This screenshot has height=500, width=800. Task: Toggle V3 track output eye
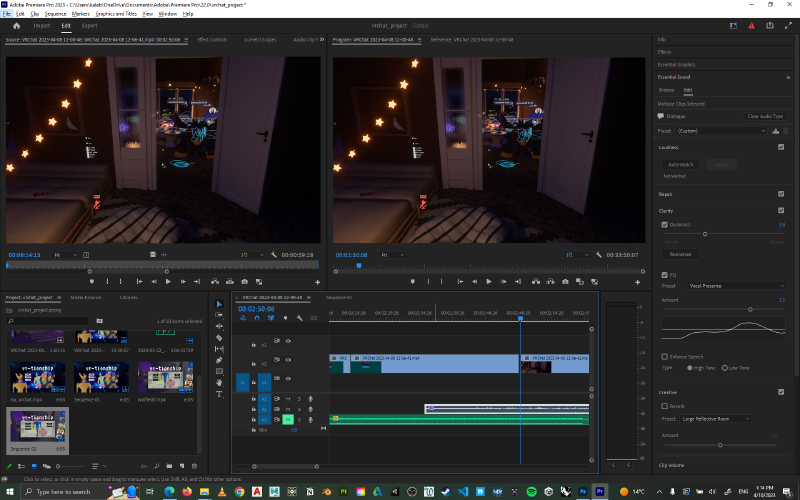pyautogui.click(x=288, y=341)
